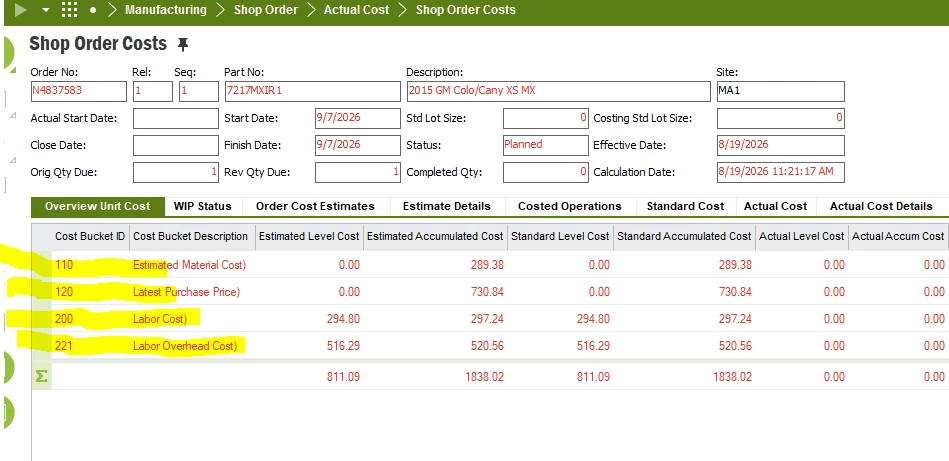Click the Std Lot Size field
Screen dimensions: 949x461
click(x=545, y=119)
